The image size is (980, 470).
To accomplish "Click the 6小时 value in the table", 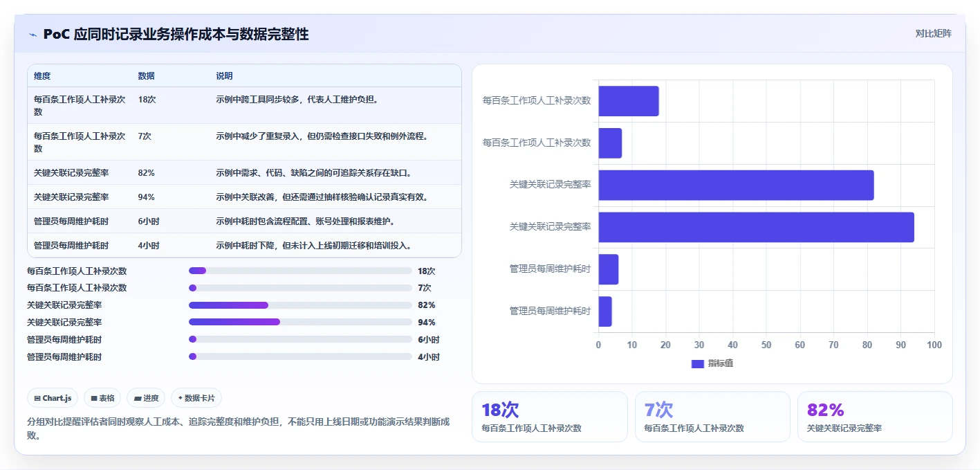I will point(149,221).
